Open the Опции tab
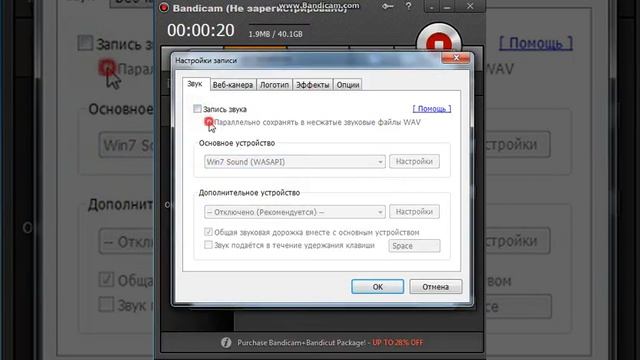640x360 pixels. click(348, 84)
